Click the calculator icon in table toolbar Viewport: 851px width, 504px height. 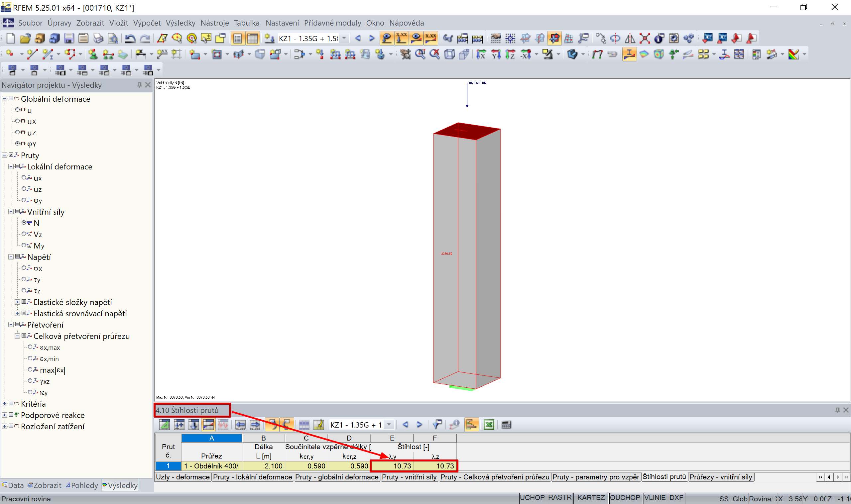[506, 425]
